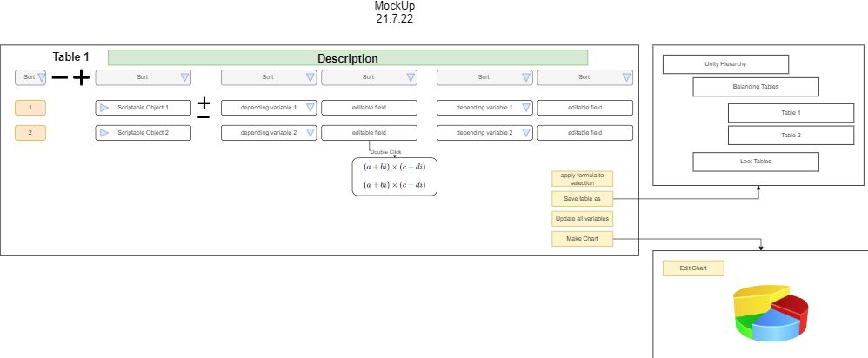Select Loot Tables in the hierarchy panel
Viewport: 868px width, 358px height.
[755, 162]
